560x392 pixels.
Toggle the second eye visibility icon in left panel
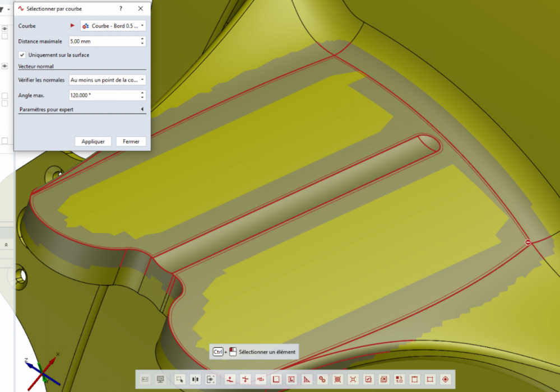point(4,67)
